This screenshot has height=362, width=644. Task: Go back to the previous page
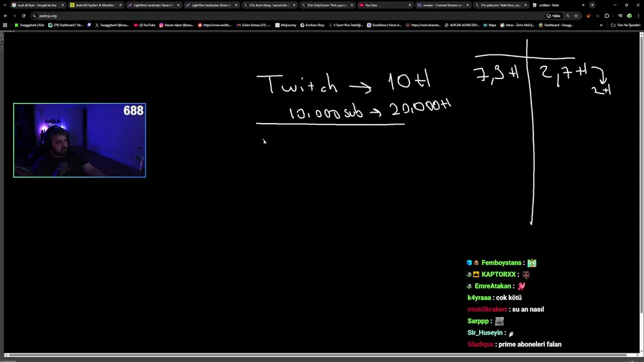tap(6, 16)
